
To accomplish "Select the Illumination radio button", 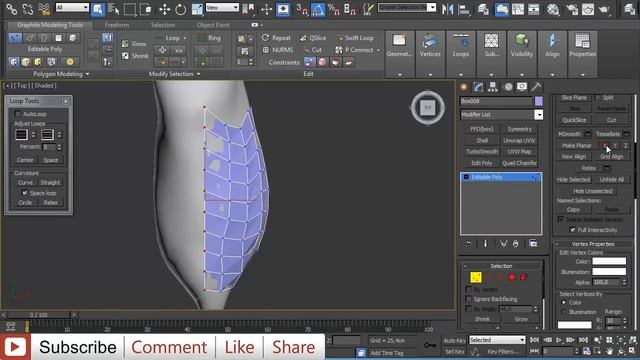I will coord(564,312).
